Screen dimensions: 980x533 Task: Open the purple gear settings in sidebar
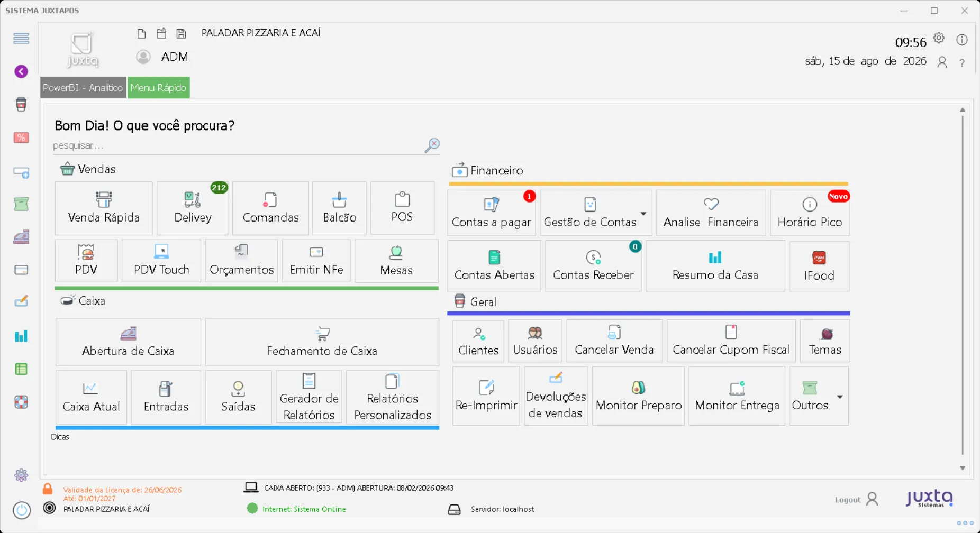[21, 475]
